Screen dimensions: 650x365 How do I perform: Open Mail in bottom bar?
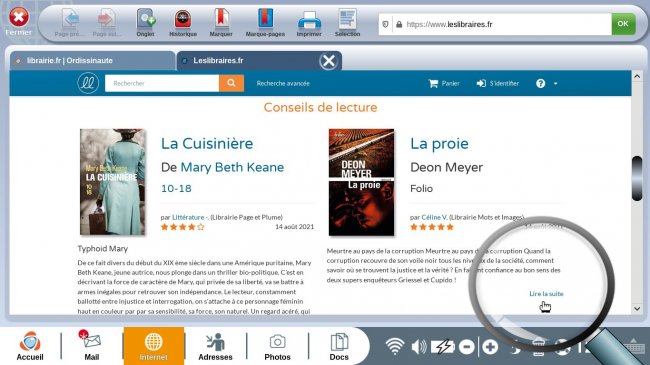click(x=92, y=346)
